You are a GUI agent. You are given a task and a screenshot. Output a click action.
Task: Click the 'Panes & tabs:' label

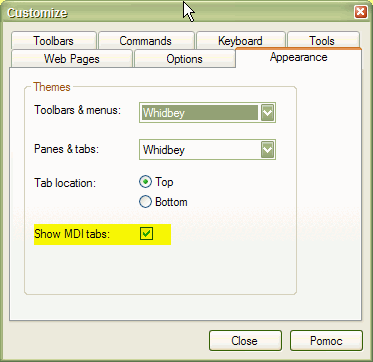(x=67, y=149)
